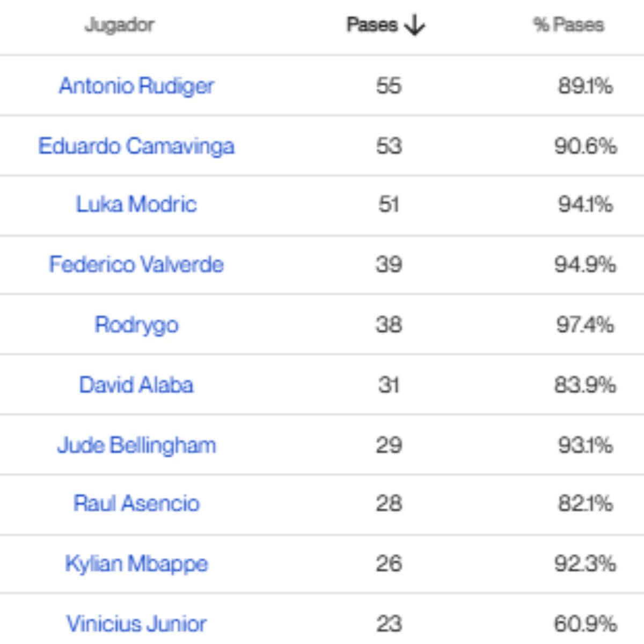This screenshot has height=644, width=644.
Task: View Raul Asencio's player page
Action: 138,504
